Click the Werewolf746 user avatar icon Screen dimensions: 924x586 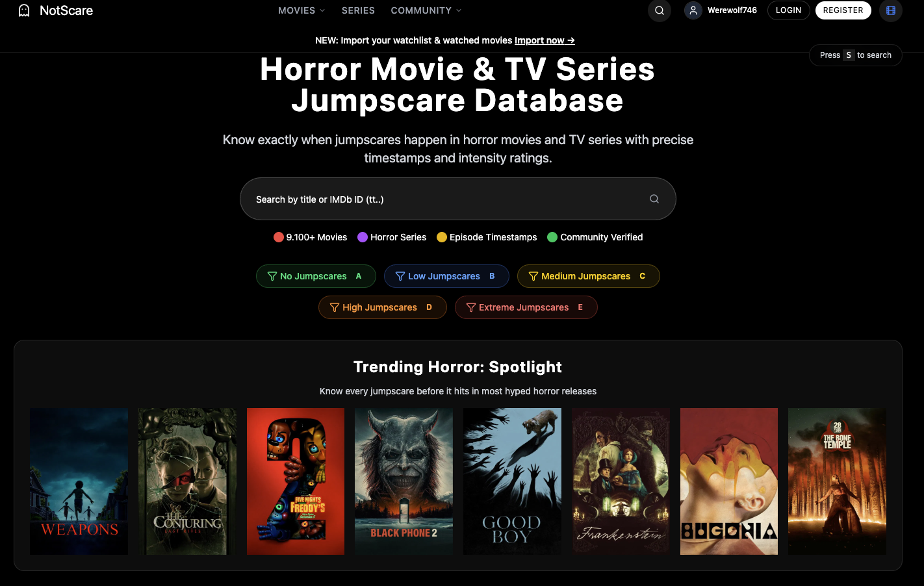pyautogui.click(x=693, y=10)
